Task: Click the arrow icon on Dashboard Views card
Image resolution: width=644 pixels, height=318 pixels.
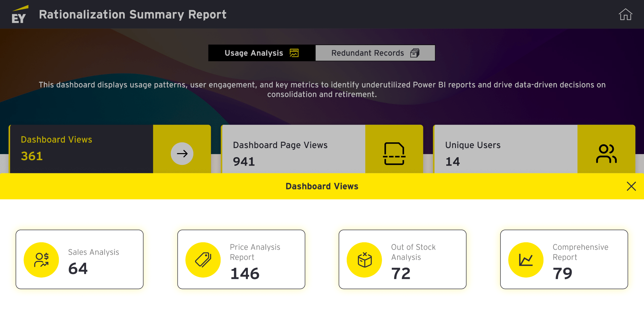Action: click(x=182, y=154)
